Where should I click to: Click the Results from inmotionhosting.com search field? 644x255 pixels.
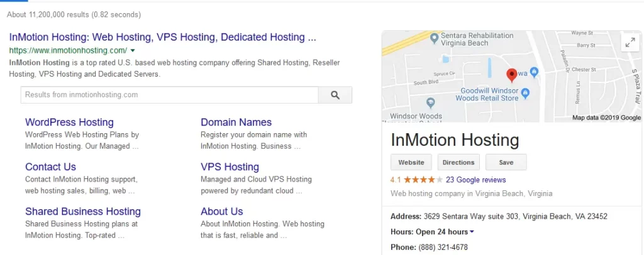[170, 95]
